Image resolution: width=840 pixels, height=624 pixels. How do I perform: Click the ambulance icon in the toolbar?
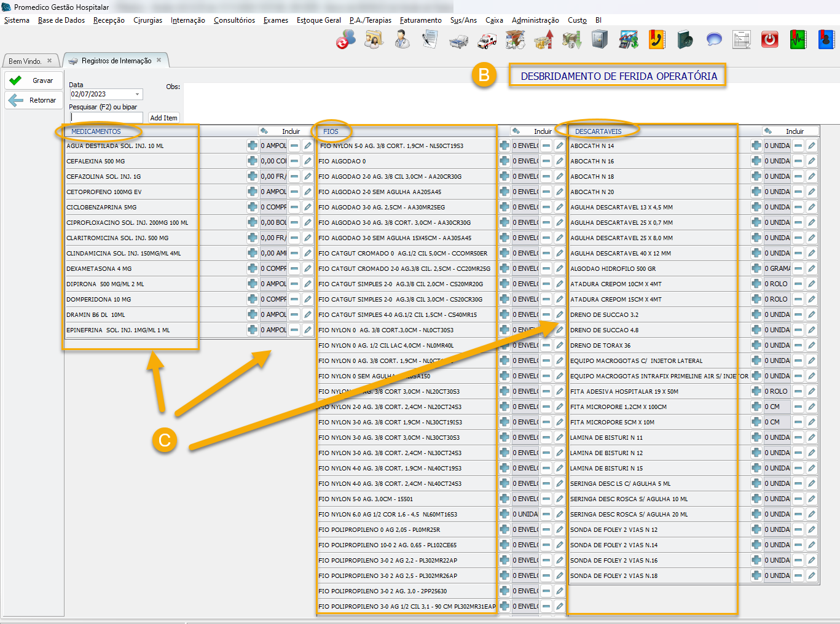pyautogui.click(x=487, y=41)
